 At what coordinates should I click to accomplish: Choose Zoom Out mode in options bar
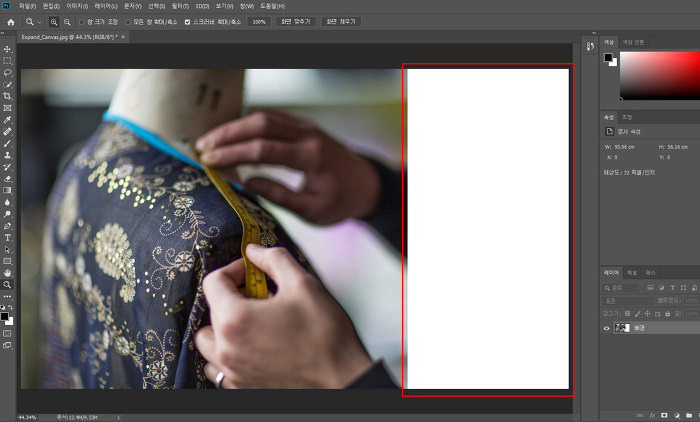(x=67, y=22)
